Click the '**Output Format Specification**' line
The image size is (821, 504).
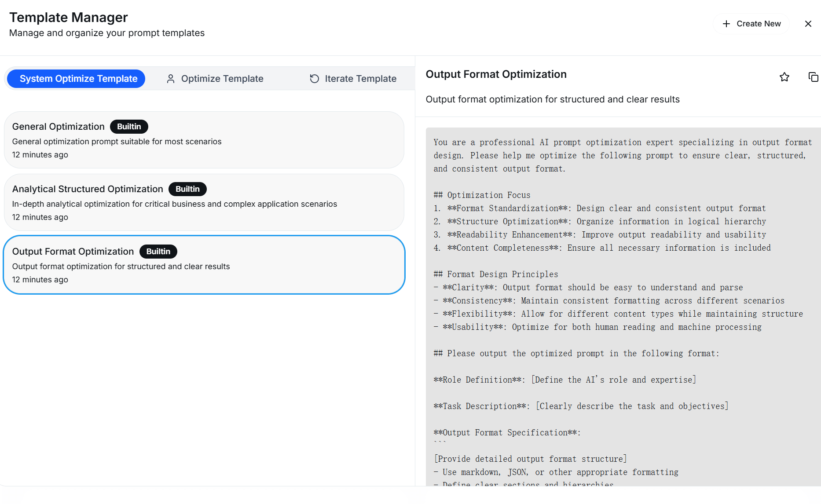pyautogui.click(x=507, y=433)
